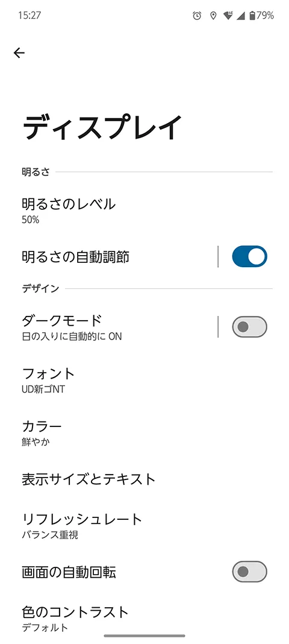This screenshot has width=289, height=644.
Task: Turn off 明るさの自動調節 switch
Action: [x=250, y=257]
